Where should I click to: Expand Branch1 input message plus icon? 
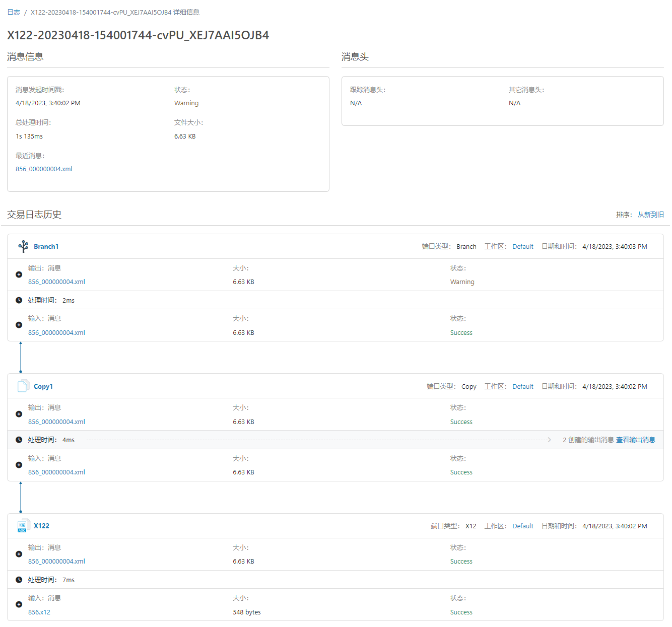point(19,325)
